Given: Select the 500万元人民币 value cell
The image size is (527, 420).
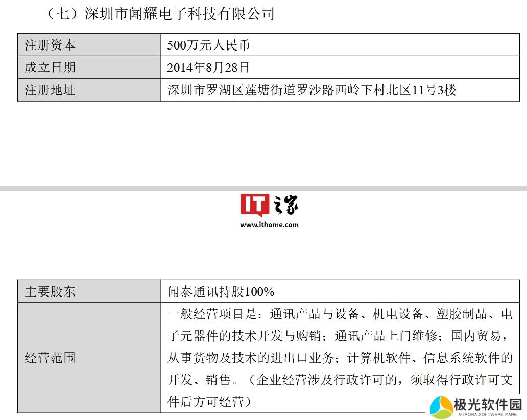Looking at the screenshot, I should [208, 45].
